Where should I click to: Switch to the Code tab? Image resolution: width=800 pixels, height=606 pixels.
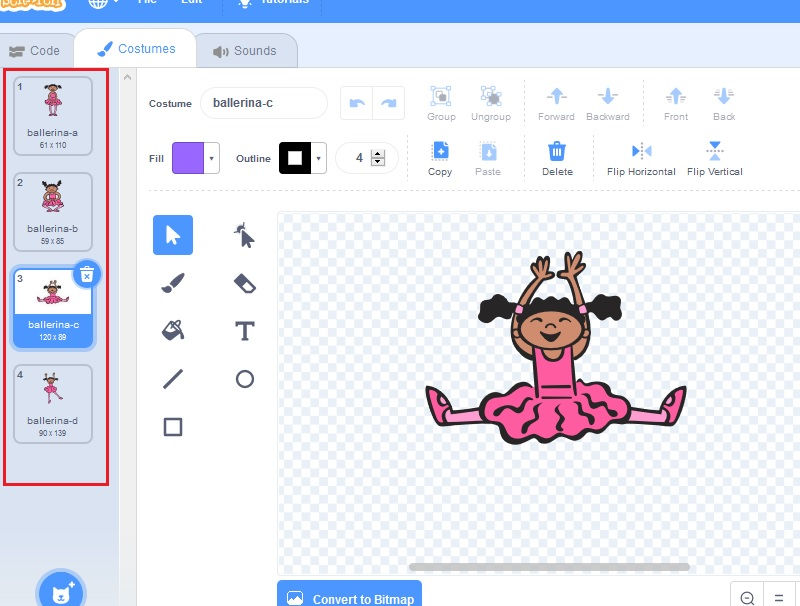tap(35, 50)
